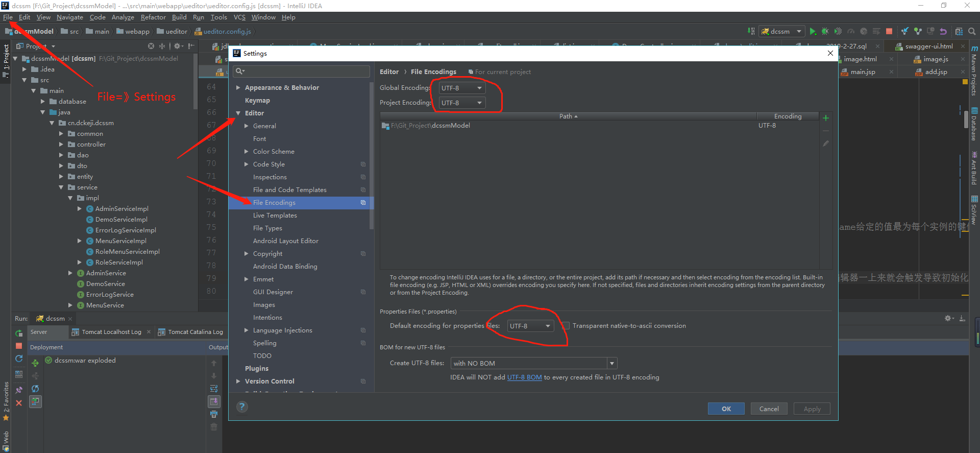The width and height of the screenshot is (980, 453).
Task: Expand the controller package folder
Action: pyautogui.click(x=61, y=145)
